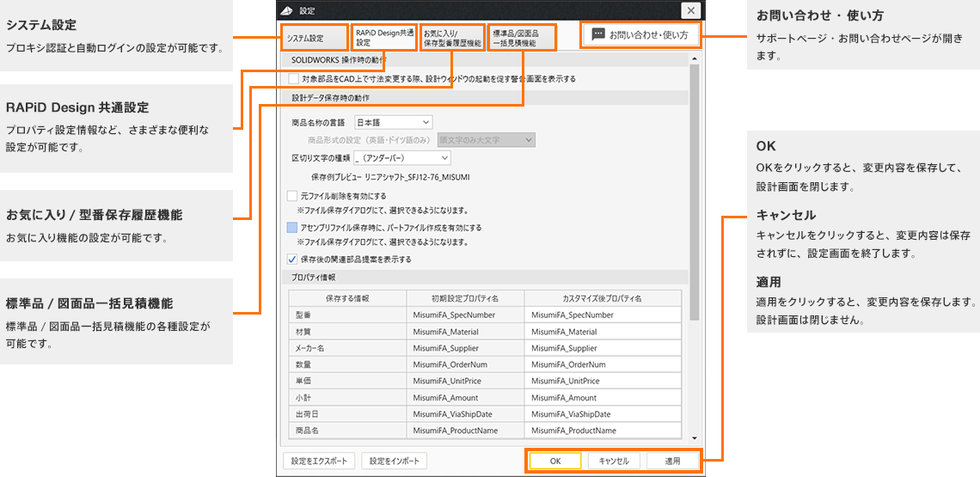Image resolution: width=980 pixels, height=477 pixels.
Task: Check the 対象部品をCAD上で寸法変更 warning checkbox
Action: tap(294, 78)
